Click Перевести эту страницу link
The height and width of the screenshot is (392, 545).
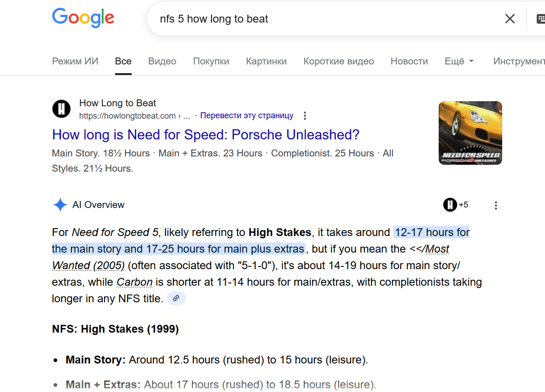tap(246, 115)
